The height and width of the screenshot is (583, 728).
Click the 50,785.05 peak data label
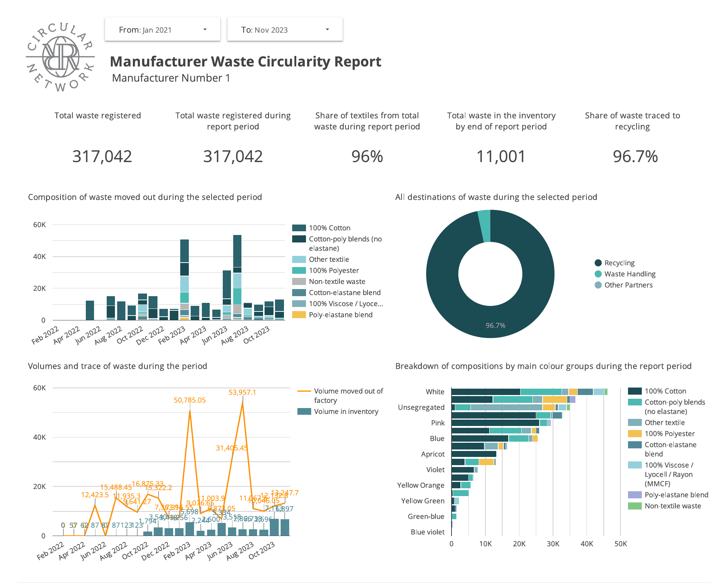(190, 400)
